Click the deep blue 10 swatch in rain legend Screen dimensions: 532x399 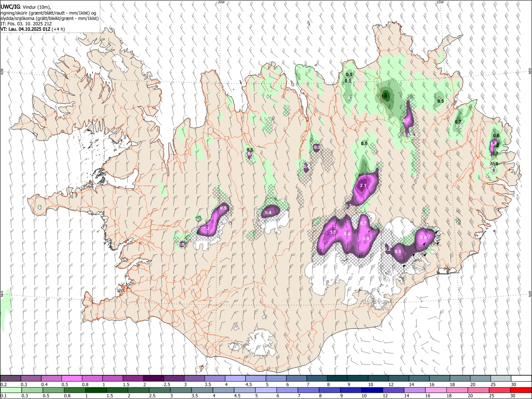pyautogui.click(x=372, y=390)
